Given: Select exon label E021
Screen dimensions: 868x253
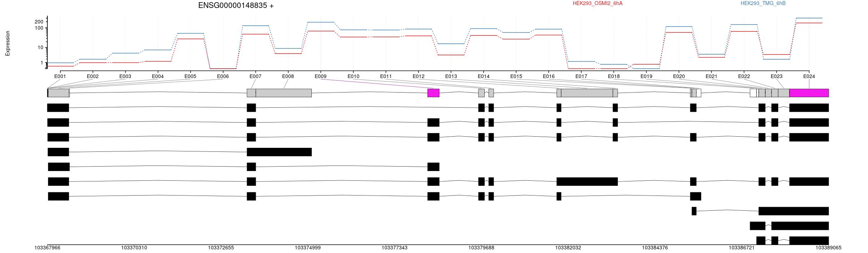Looking at the screenshot, I should [711, 76].
